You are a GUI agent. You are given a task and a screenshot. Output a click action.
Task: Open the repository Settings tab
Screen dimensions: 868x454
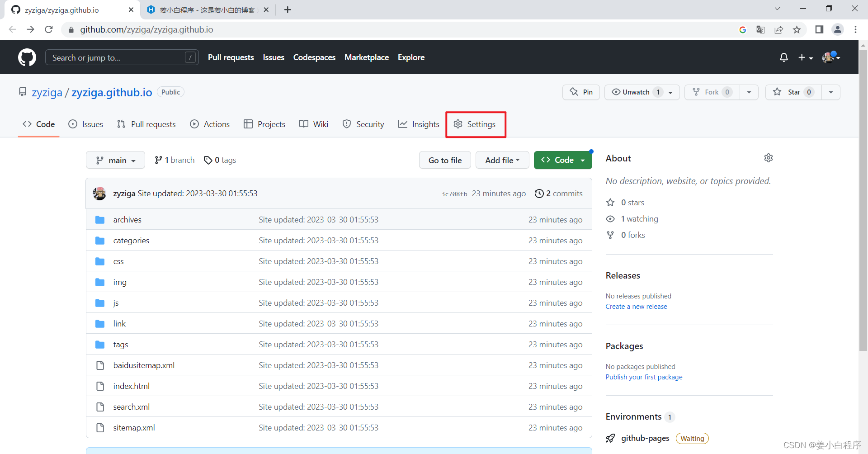pyautogui.click(x=475, y=124)
